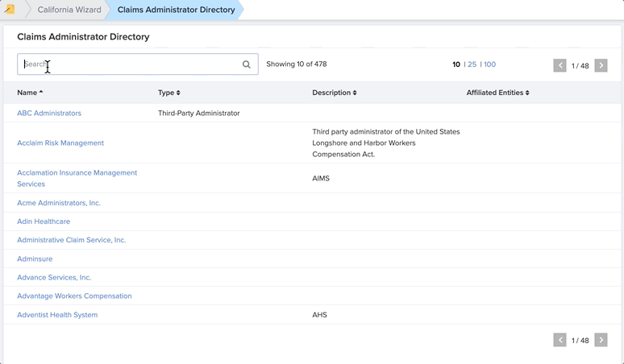This screenshot has width=624, height=364.
Task: Click the home icon in breadcrumb
Action: [10, 9]
